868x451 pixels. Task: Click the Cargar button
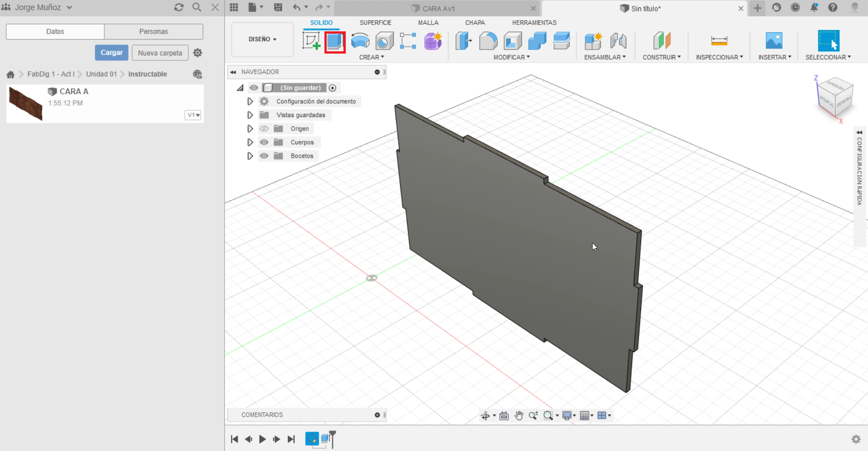click(x=111, y=52)
